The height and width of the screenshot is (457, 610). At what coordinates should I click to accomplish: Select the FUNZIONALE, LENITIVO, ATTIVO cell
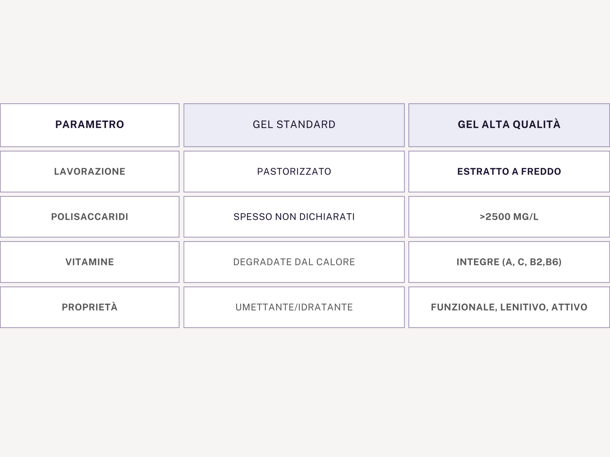[x=509, y=307]
